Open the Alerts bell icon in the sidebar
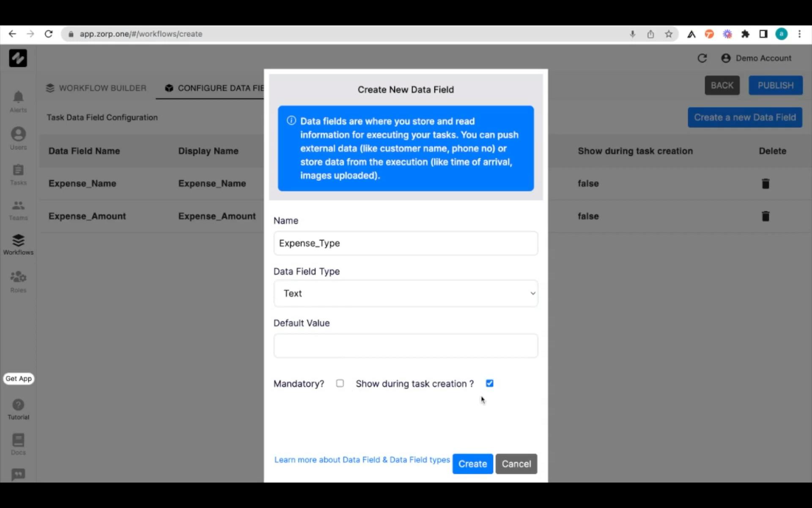The height and width of the screenshot is (508, 812). pos(18,97)
